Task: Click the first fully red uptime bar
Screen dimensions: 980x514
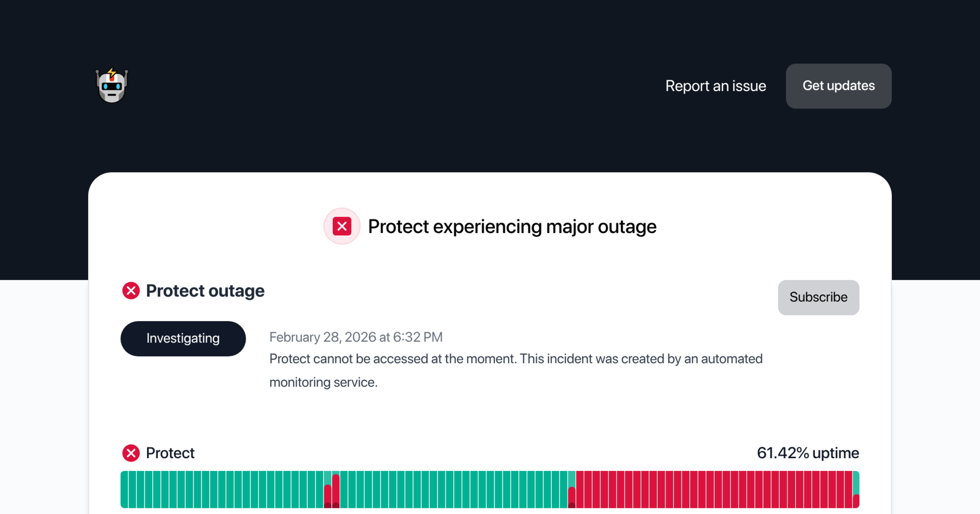Action: tap(580, 490)
